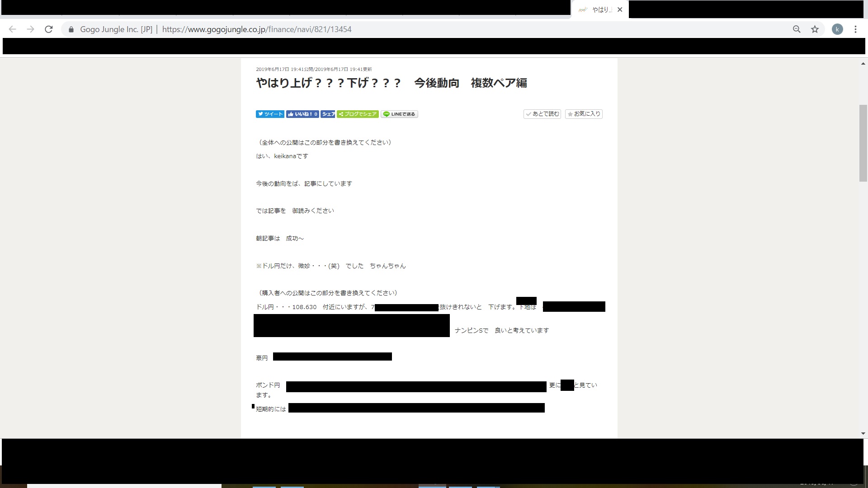Click the vertical scrollbar thumb
Viewport: 868px width, 488px height.
tap(863, 143)
